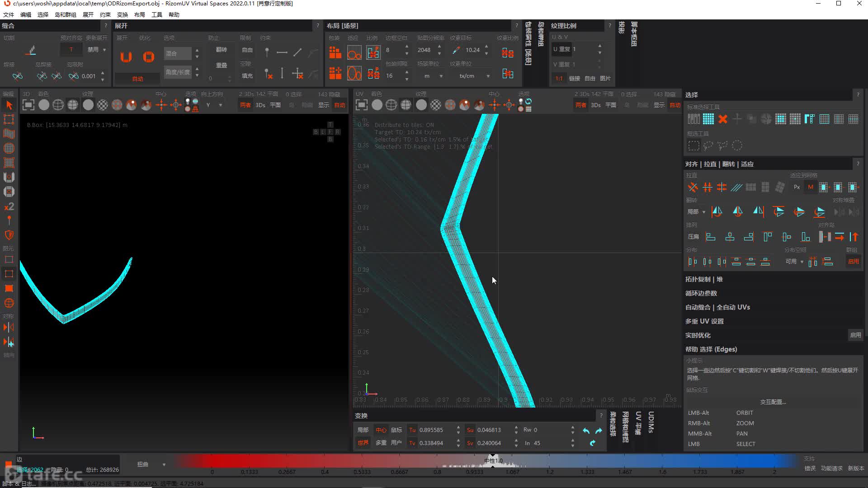Increase the 贴图分辨率 2048 value stepper
The image size is (868, 488).
[439, 47]
